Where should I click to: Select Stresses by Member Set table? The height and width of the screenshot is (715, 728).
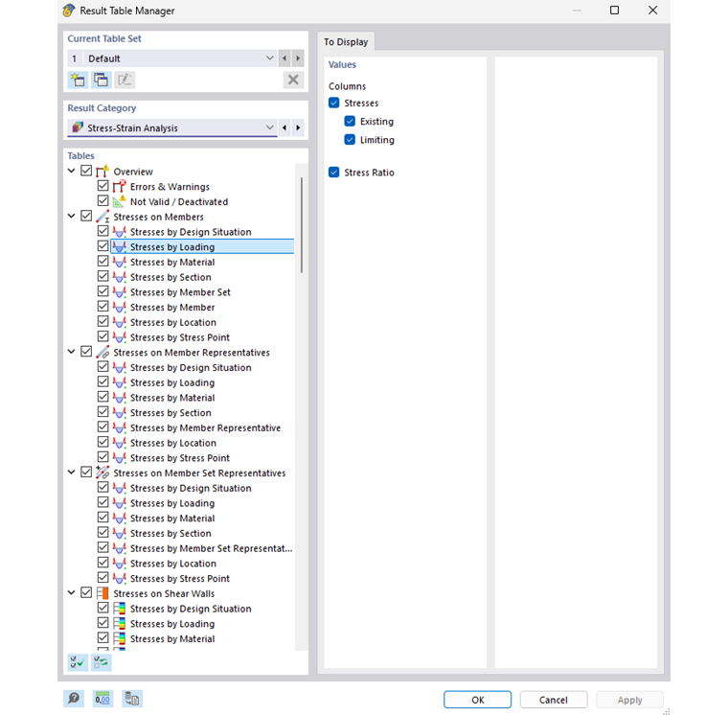(180, 292)
